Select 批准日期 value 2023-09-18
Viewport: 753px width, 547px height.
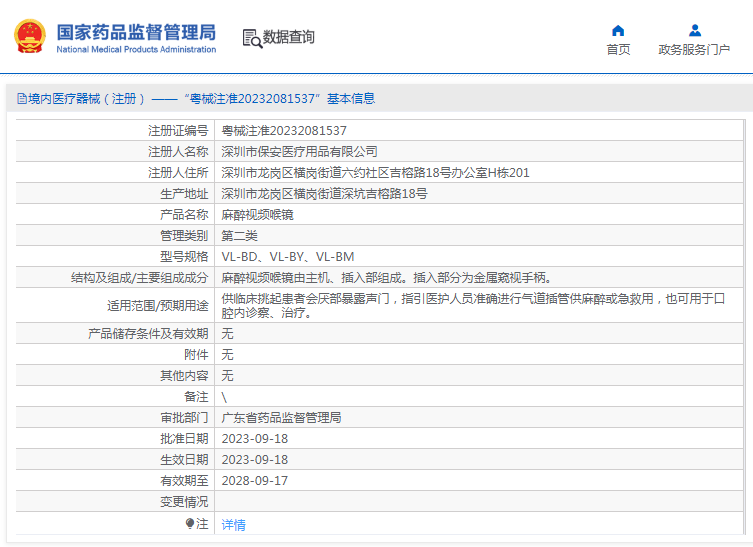255,439
